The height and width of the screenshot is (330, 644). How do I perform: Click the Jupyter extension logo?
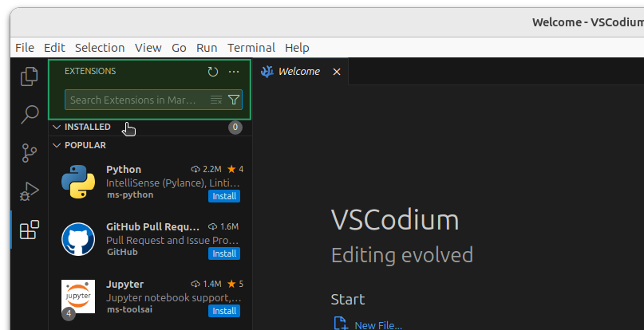click(x=78, y=297)
